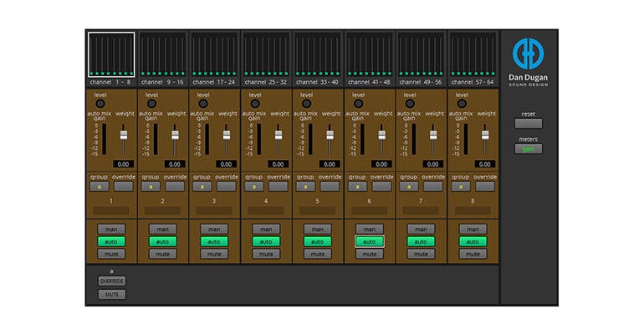The height and width of the screenshot is (335, 644).
Task: Set channel 1 to man mode
Action: (x=110, y=229)
